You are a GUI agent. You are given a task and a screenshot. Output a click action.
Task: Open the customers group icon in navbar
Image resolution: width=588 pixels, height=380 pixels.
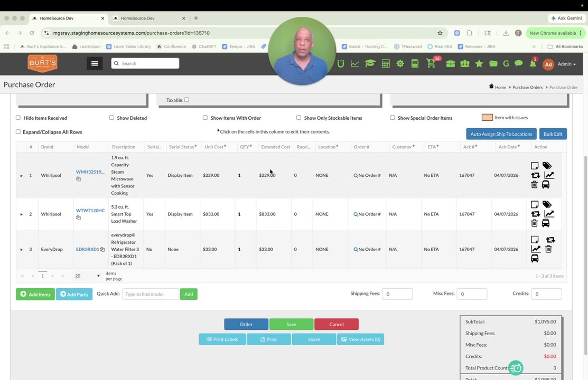[464, 64]
